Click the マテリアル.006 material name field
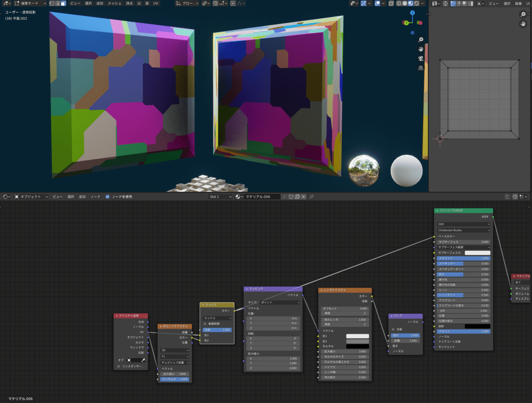The width and height of the screenshot is (532, 403). 262,197
